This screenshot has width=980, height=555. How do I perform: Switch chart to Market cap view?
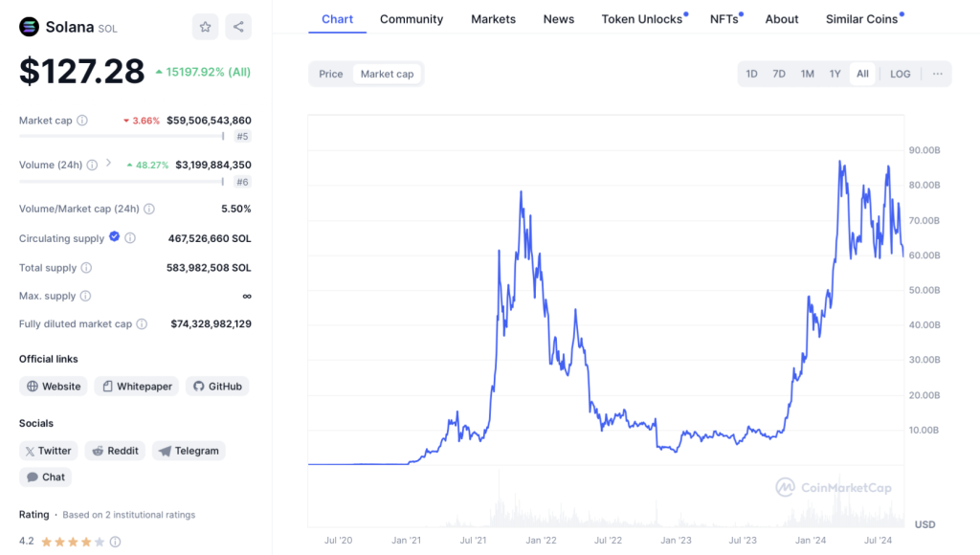[387, 74]
